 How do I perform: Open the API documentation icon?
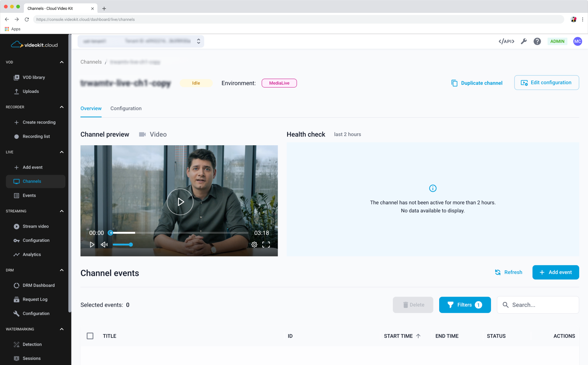click(x=506, y=41)
